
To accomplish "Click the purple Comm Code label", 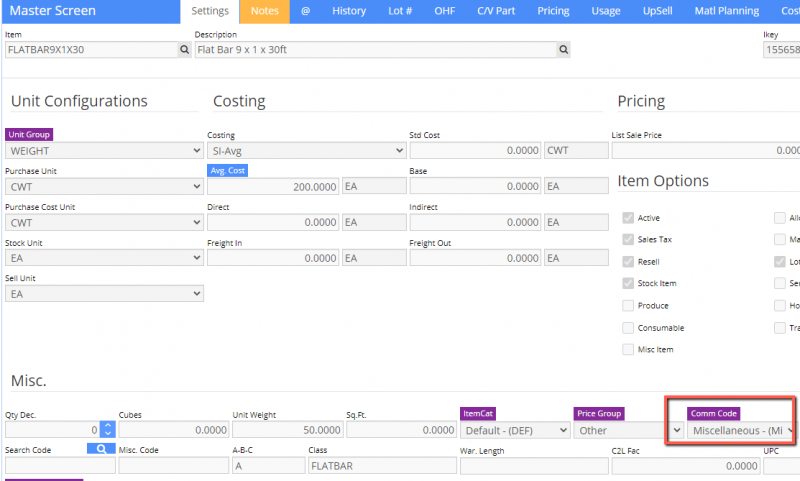I will (x=714, y=413).
